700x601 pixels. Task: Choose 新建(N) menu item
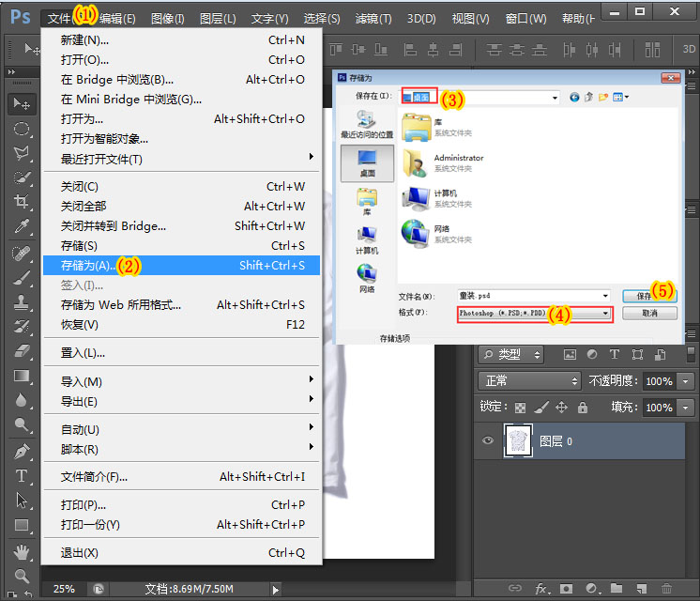tap(181, 40)
